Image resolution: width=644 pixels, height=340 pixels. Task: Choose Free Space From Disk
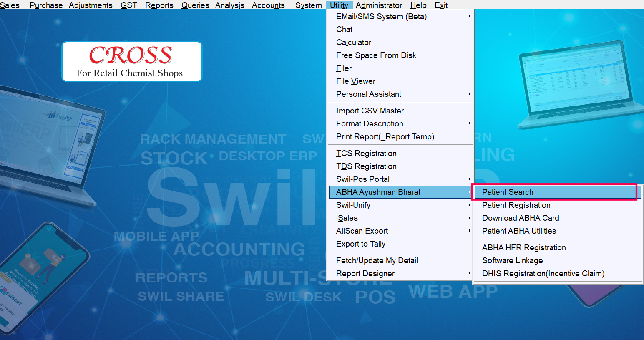coord(400,55)
